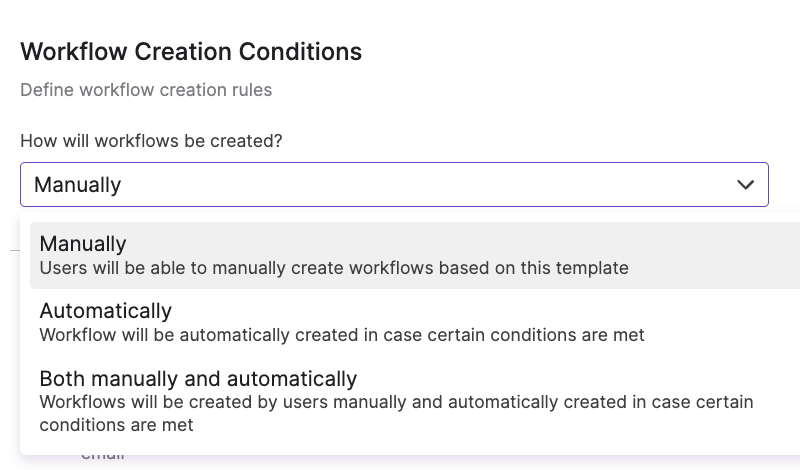Click the selected Manually value in combo box

pyautogui.click(x=78, y=185)
